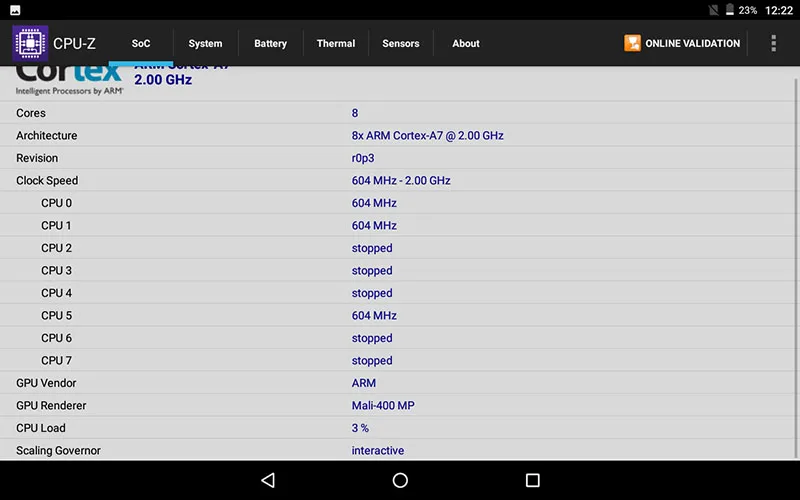Tap the GPU Vendor value ARM
Screen dimensions: 800x500
[363, 383]
